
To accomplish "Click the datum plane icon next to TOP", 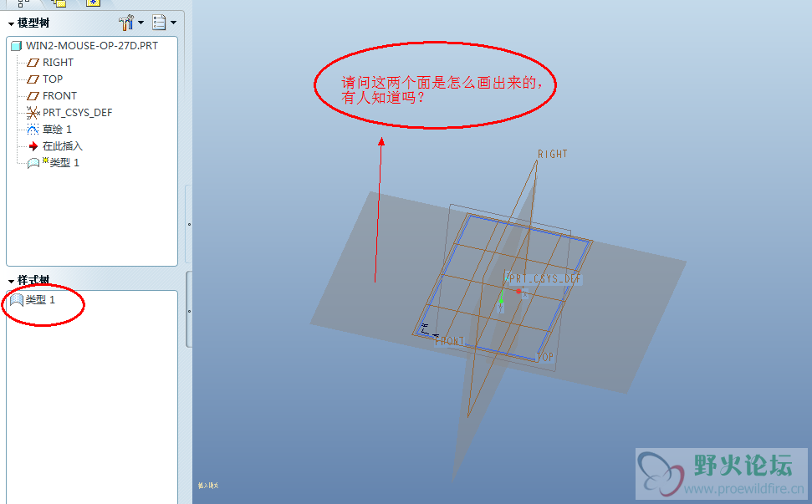I will [x=33, y=79].
